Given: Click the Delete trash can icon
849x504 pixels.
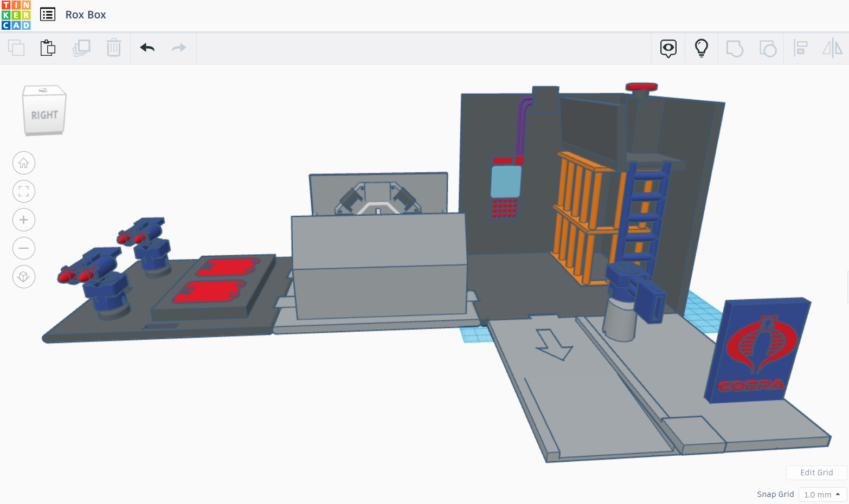Looking at the screenshot, I should click(x=114, y=48).
